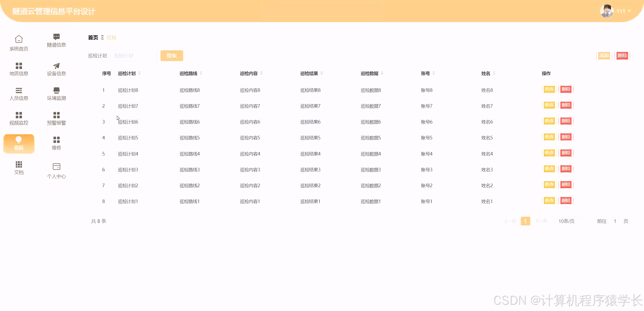Click the 下一页 next page button
The height and width of the screenshot is (311, 644).
[541, 221]
